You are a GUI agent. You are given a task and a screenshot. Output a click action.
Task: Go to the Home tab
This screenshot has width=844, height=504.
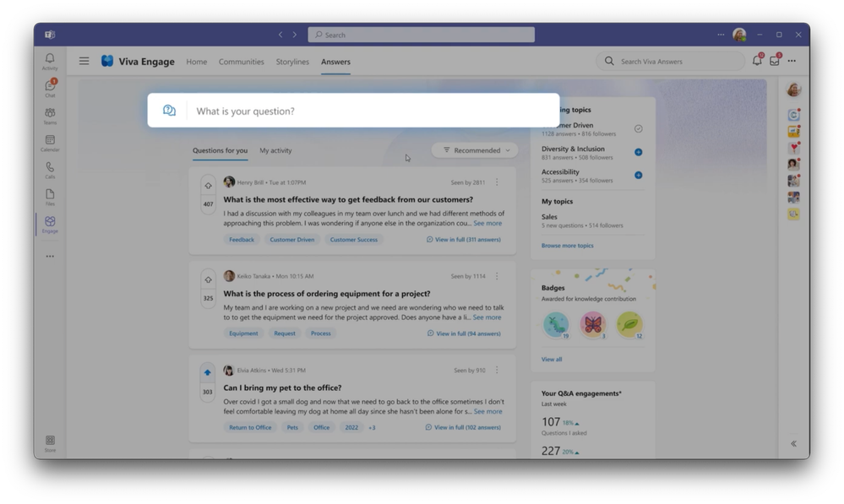tap(197, 62)
